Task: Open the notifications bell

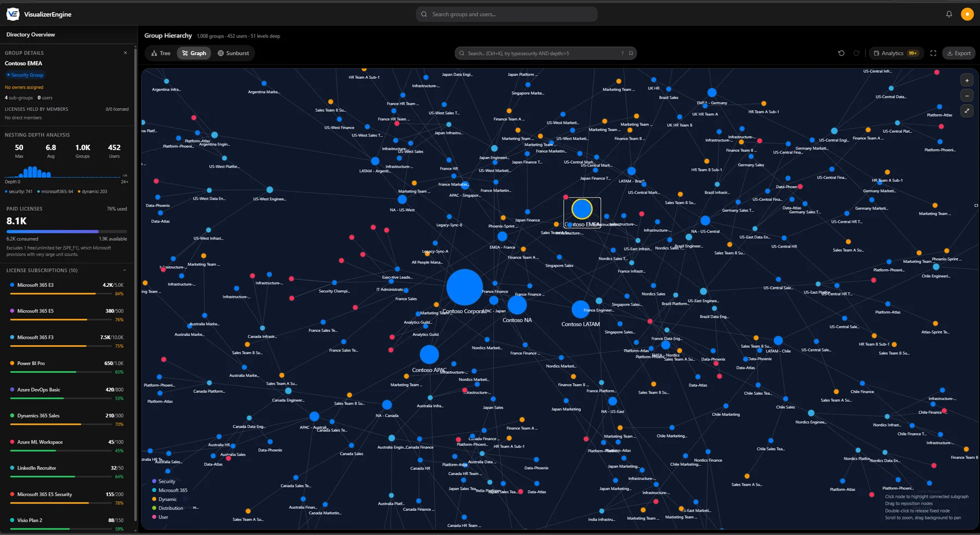Action: pos(949,14)
